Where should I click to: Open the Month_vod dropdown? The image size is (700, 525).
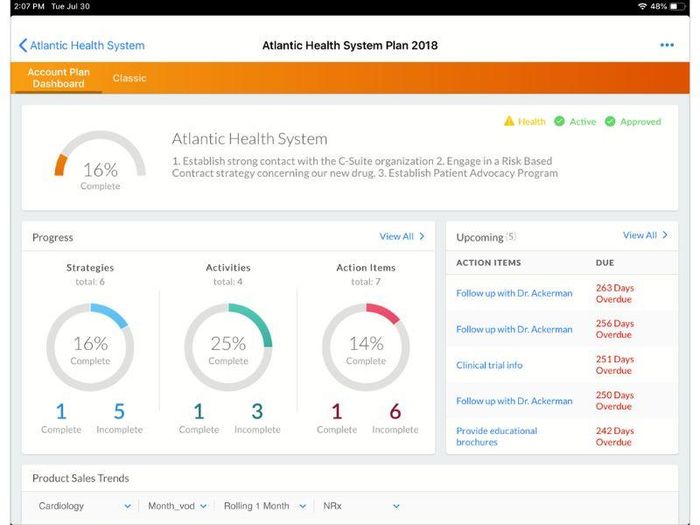point(177,506)
